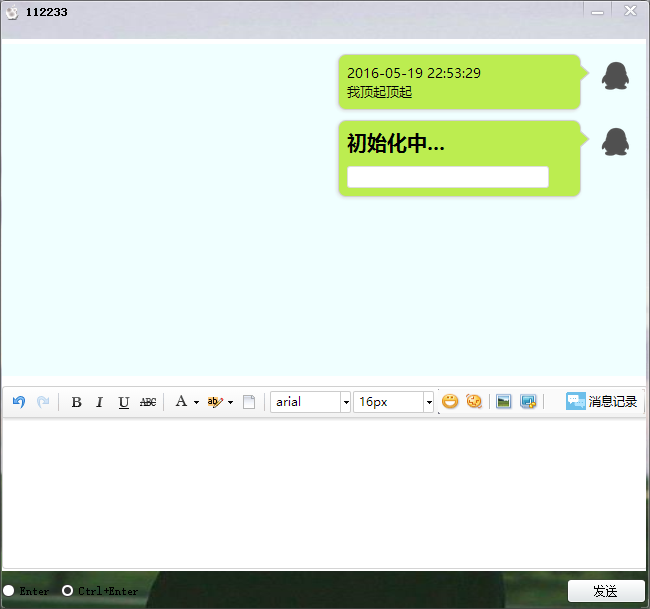Click the progress bar in 初始化中 bubble
The image size is (650, 609).
[448, 177]
